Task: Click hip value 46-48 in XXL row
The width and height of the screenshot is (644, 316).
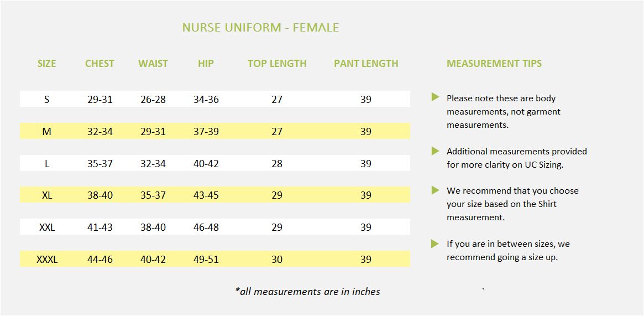Action: pos(206,227)
